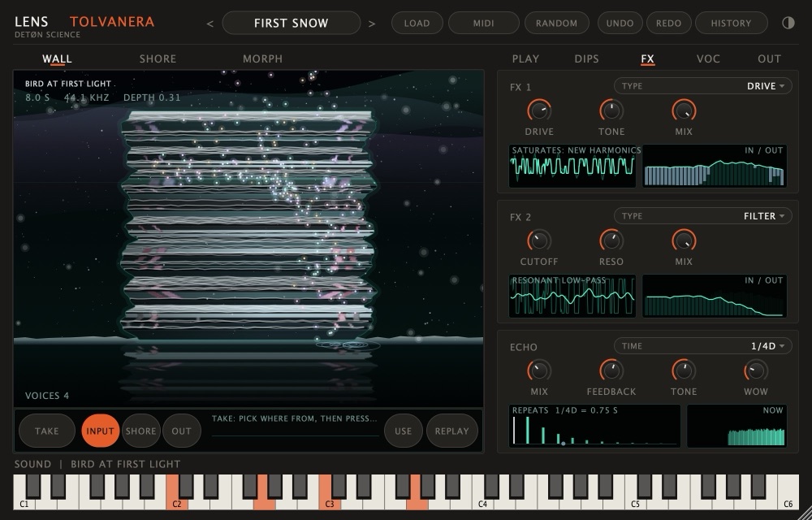Image resolution: width=812 pixels, height=520 pixels.
Task: Open the DIPS tab
Action: [x=587, y=59]
